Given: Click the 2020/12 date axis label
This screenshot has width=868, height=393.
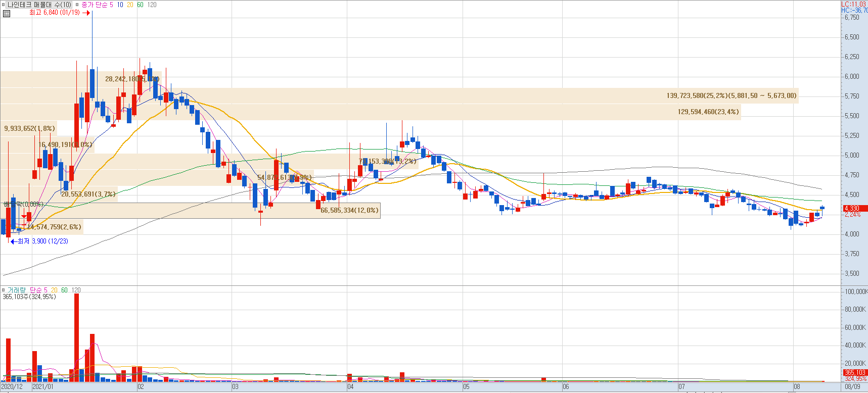Looking at the screenshot, I should [x=12, y=387].
